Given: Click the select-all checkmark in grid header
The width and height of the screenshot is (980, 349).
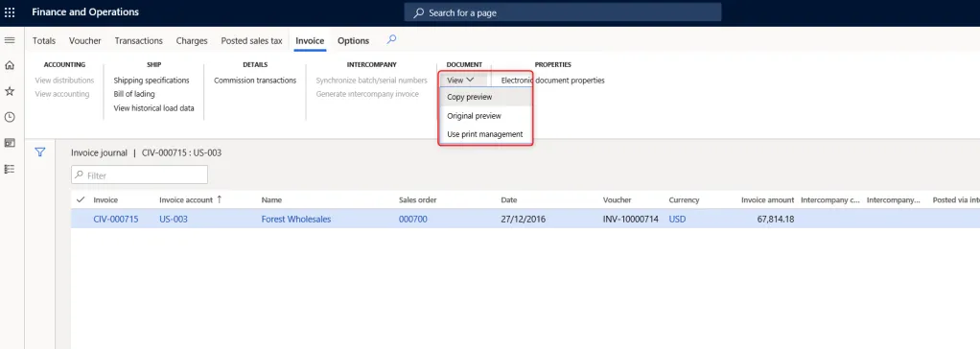Looking at the screenshot, I should pyautogui.click(x=80, y=200).
